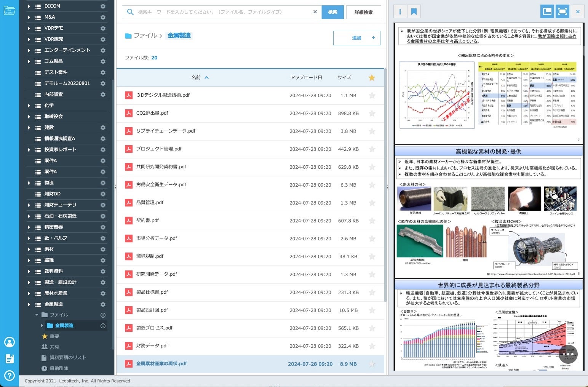Open gear settings for 取締役会
This screenshot has width=588, height=387.
point(103,117)
